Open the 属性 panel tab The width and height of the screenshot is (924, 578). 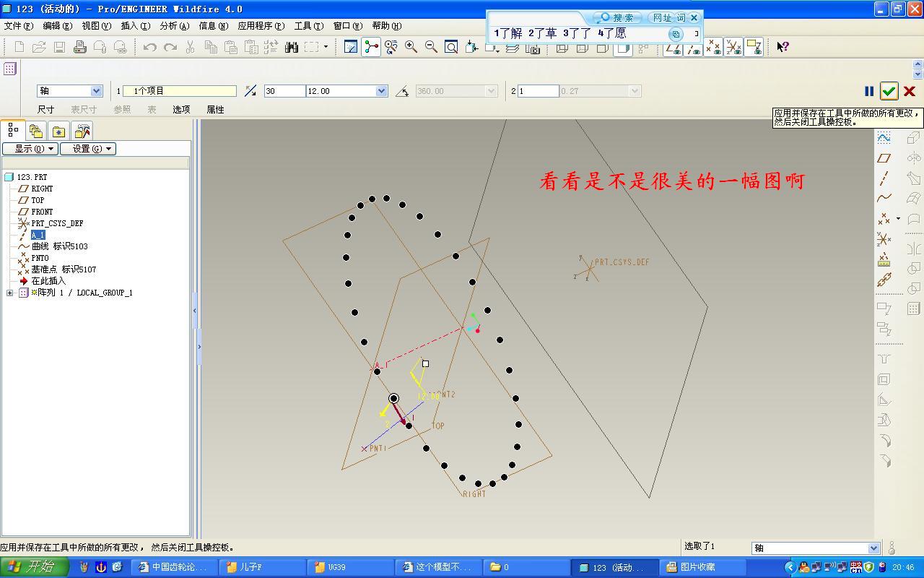[x=215, y=110]
